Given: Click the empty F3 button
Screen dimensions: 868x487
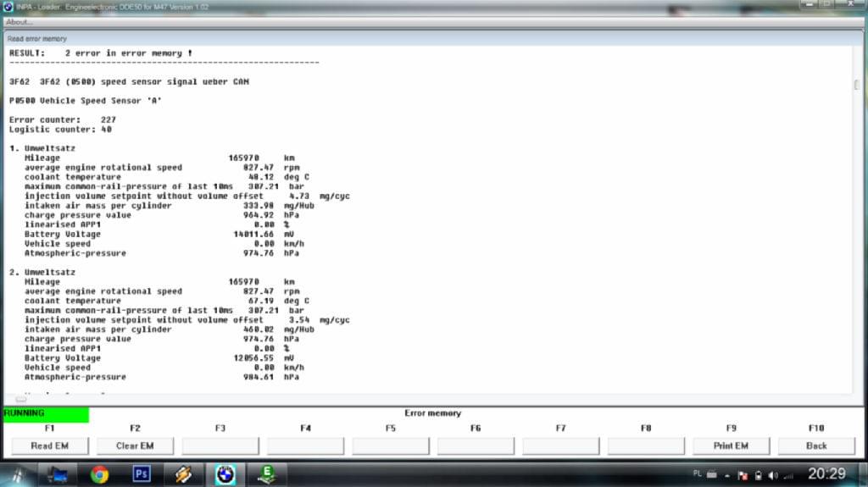Looking at the screenshot, I should [220, 446].
